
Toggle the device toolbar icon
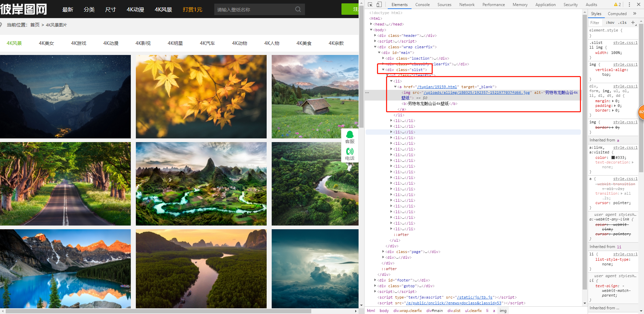tap(379, 4)
